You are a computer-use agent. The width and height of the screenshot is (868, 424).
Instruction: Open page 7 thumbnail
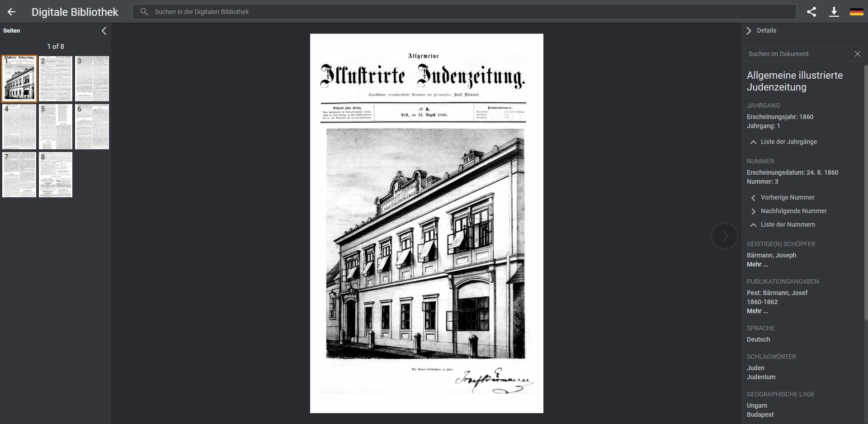point(19,175)
